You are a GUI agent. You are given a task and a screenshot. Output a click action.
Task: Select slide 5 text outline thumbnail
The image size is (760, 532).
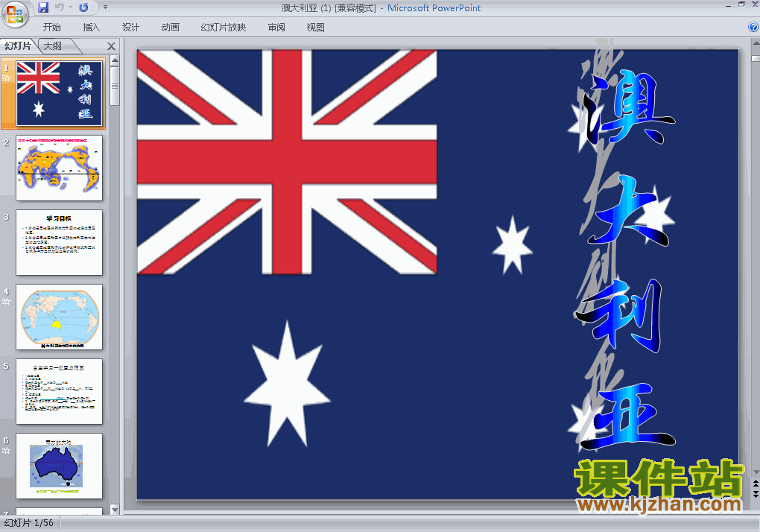59,391
